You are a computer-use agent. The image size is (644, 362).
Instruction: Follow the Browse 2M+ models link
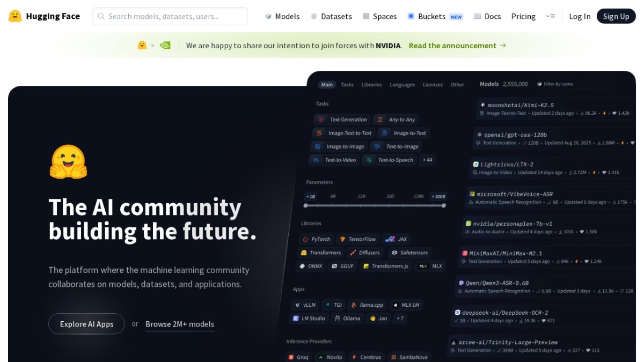click(x=180, y=324)
